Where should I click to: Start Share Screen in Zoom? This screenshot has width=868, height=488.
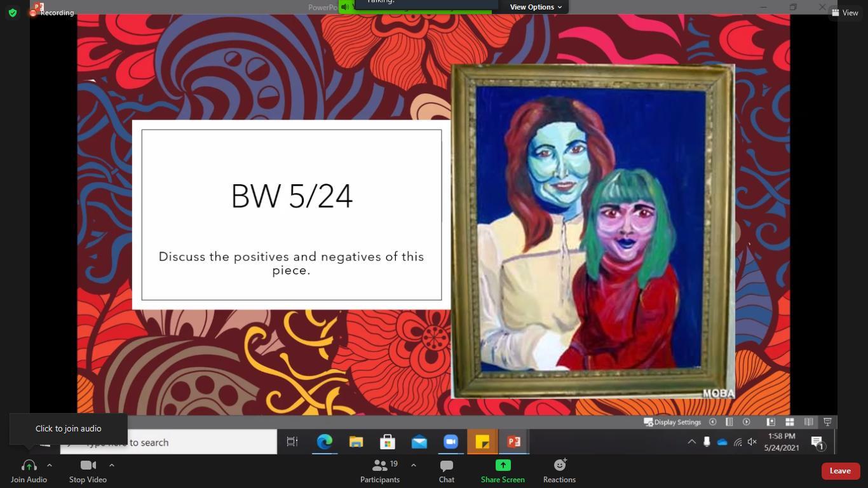click(503, 471)
